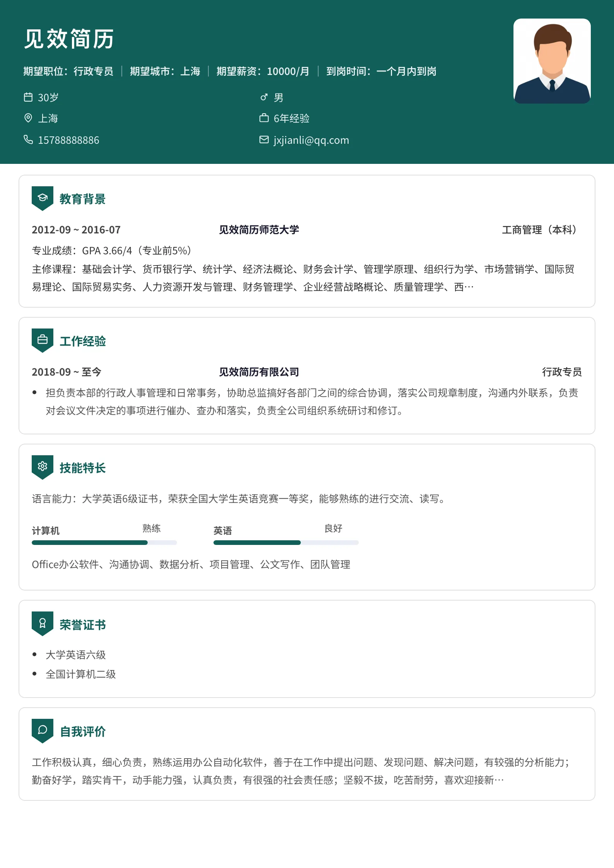This screenshot has width=614, height=868.
Task: Click the 30岁 age text
Action: (x=48, y=97)
